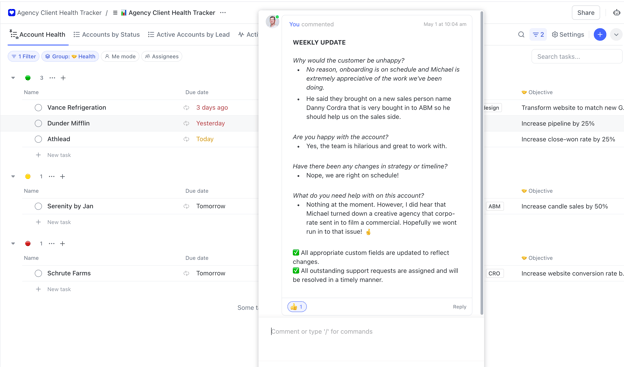Click the CRO tag in Schrute Farms row

coord(494,273)
